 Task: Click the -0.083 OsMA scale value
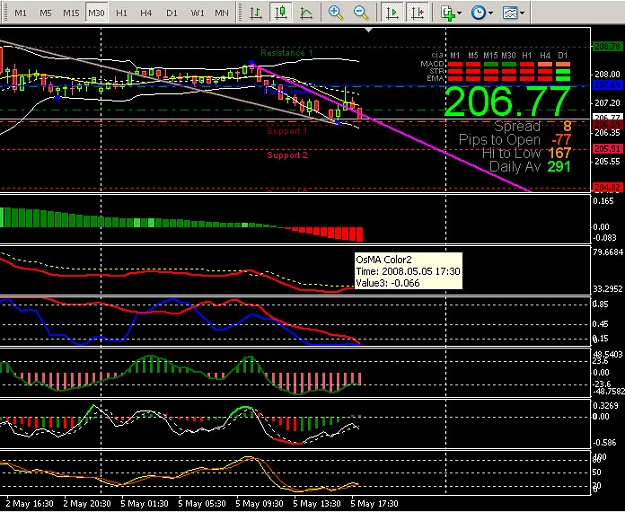[x=604, y=237]
